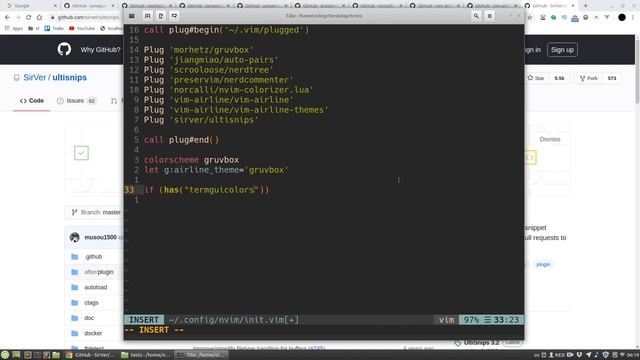Open the musou1500 user link
Image resolution: width=640 pixels, height=360 pixels.
click(x=100, y=237)
